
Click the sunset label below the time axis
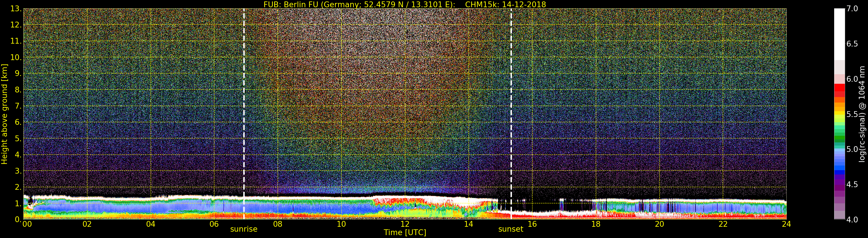coord(511,229)
